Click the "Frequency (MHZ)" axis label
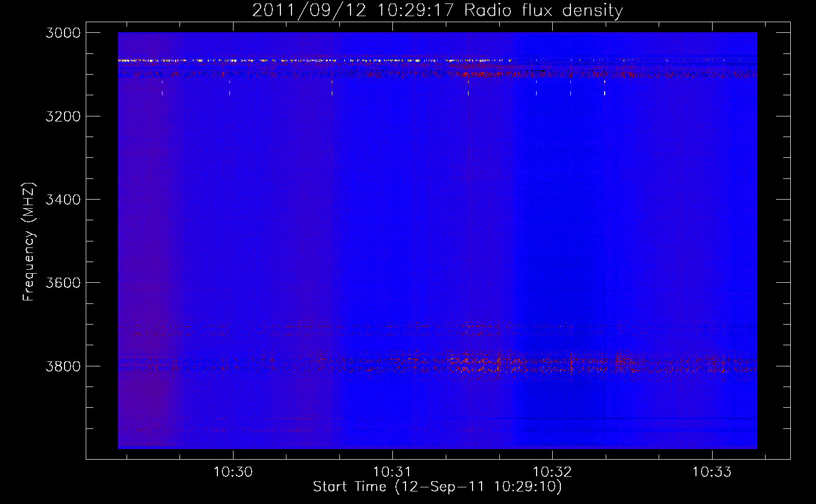The width and height of the screenshot is (816, 504). [29, 242]
